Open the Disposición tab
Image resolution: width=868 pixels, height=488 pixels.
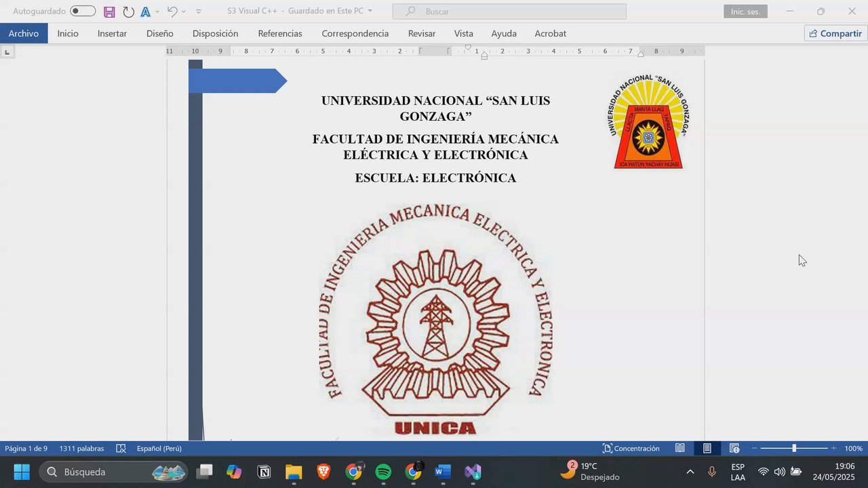point(215,33)
